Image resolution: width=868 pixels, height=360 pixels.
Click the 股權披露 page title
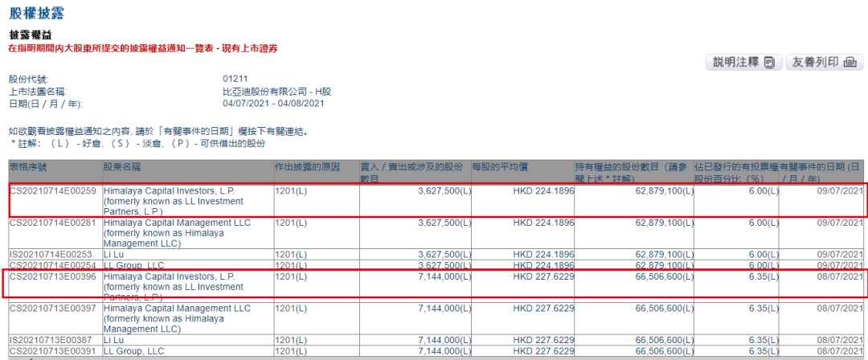36,14
